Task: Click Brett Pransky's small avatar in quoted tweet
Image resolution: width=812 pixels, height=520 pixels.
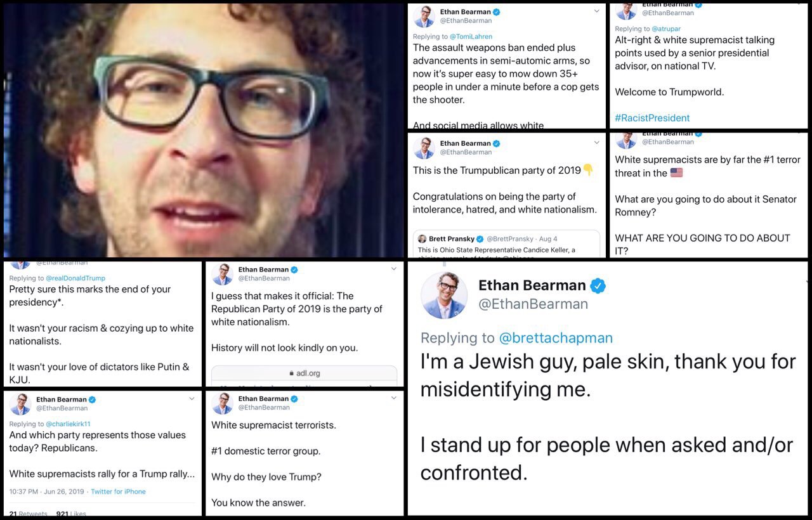Action: point(422,239)
